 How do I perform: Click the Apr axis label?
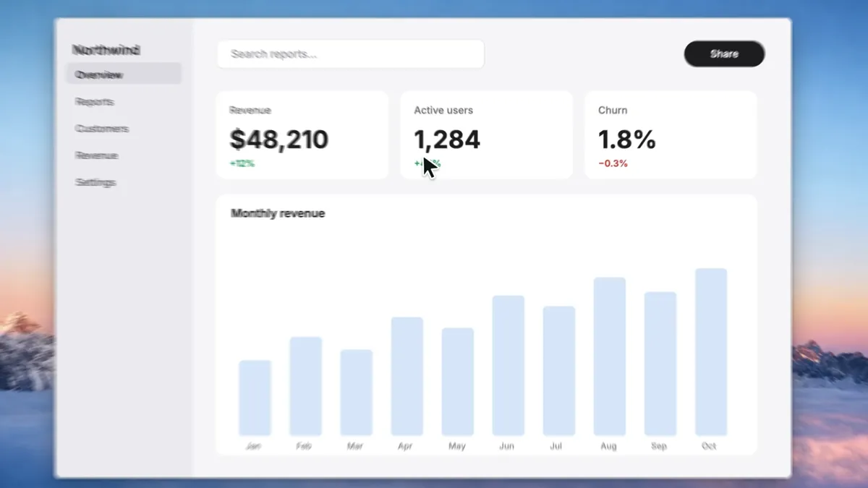coord(406,446)
